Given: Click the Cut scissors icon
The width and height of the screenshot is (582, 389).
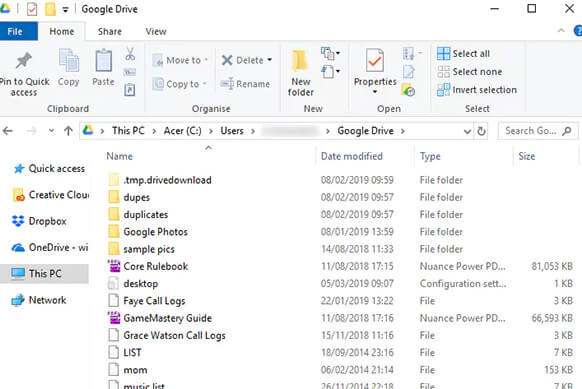Looking at the screenshot, I should point(130,54).
